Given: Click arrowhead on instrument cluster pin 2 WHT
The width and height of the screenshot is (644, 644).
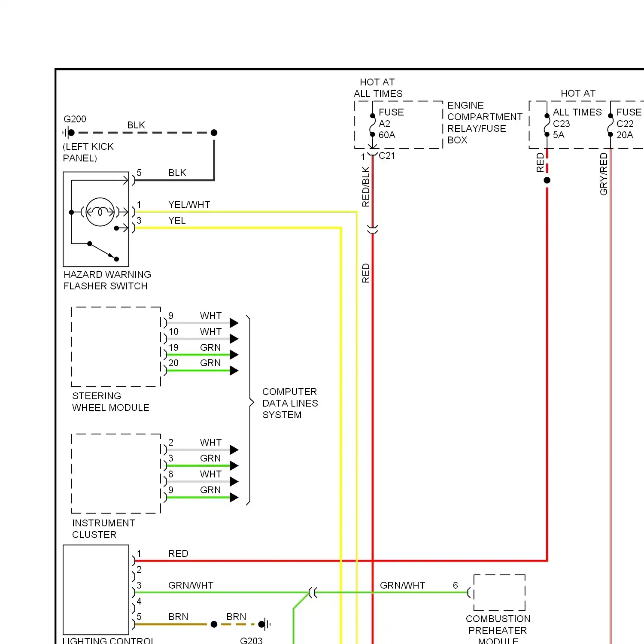Looking at the screenshot, I should [x=234, y=450].
